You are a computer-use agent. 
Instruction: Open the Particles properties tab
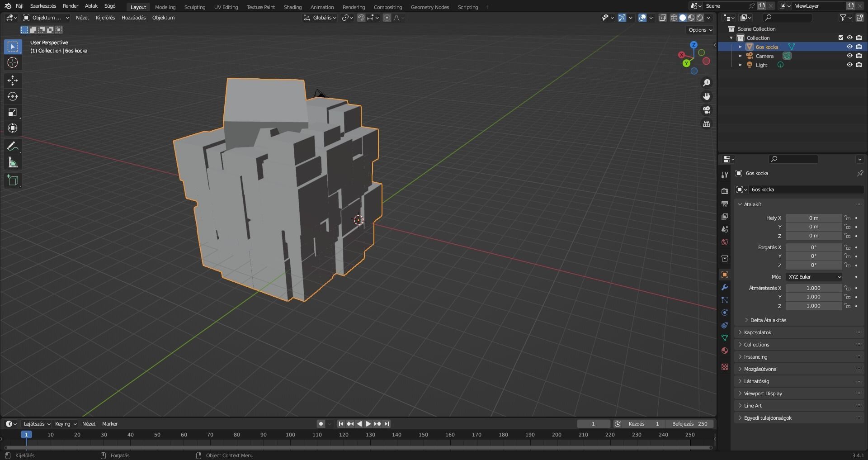coord(725,300)
